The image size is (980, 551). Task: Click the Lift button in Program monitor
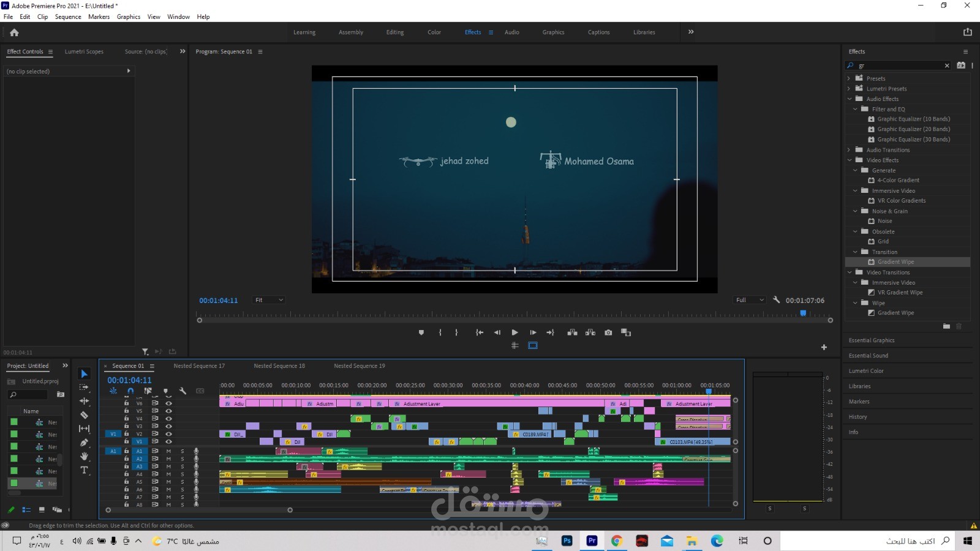pos(572,332)
